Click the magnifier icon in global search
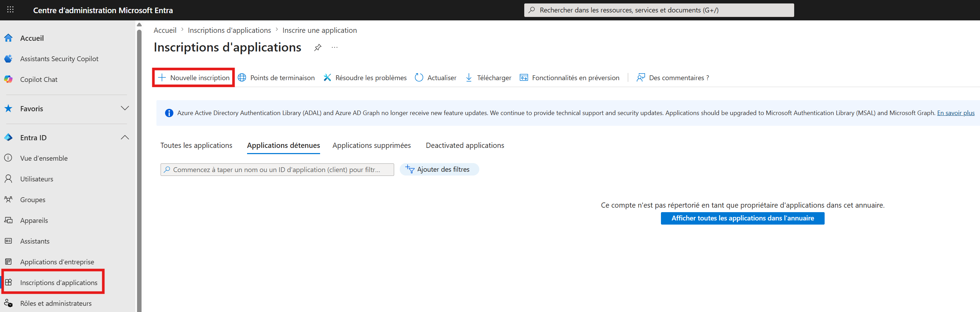Screen dimensions: 980x312 (x=532, y=10)
